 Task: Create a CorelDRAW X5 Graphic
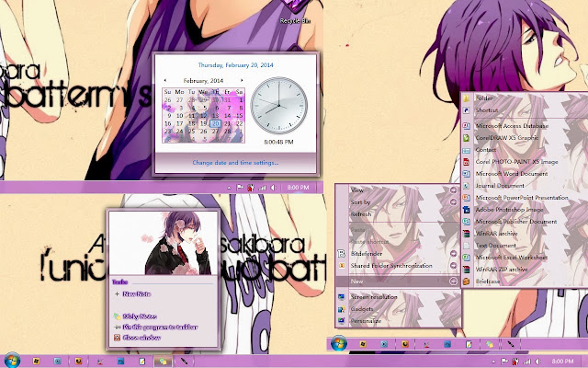click(525, 138)
